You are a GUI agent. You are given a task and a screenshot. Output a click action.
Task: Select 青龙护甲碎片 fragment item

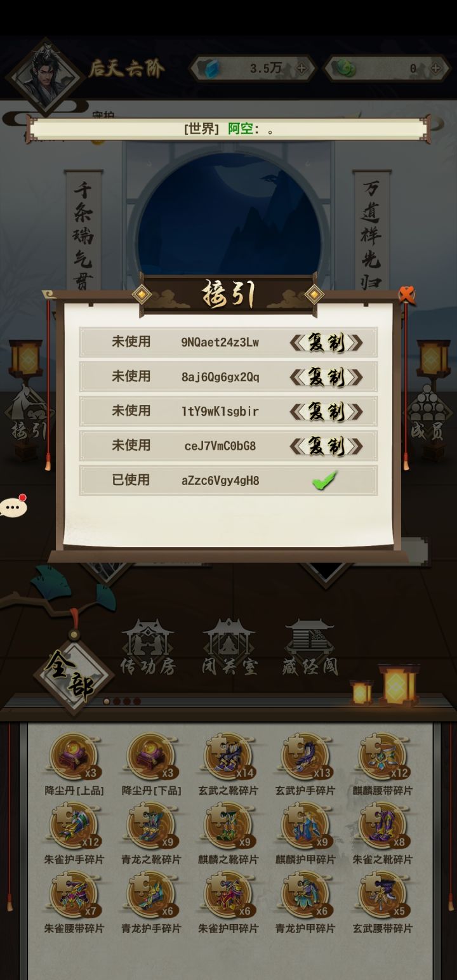305,902
